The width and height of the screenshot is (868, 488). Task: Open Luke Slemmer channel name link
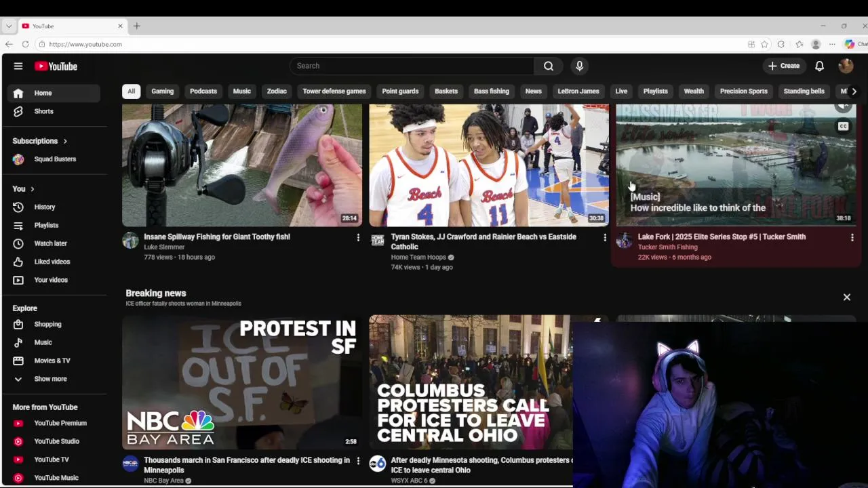[164, 247]
